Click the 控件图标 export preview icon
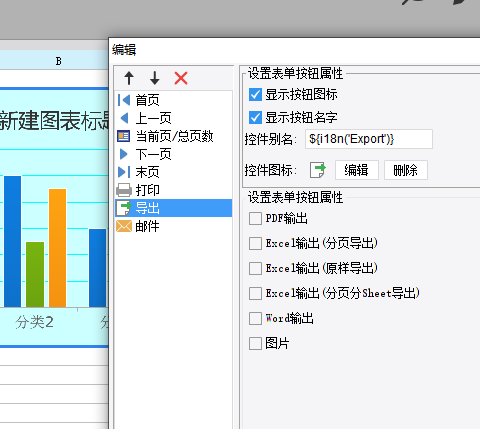 point(318,170)
